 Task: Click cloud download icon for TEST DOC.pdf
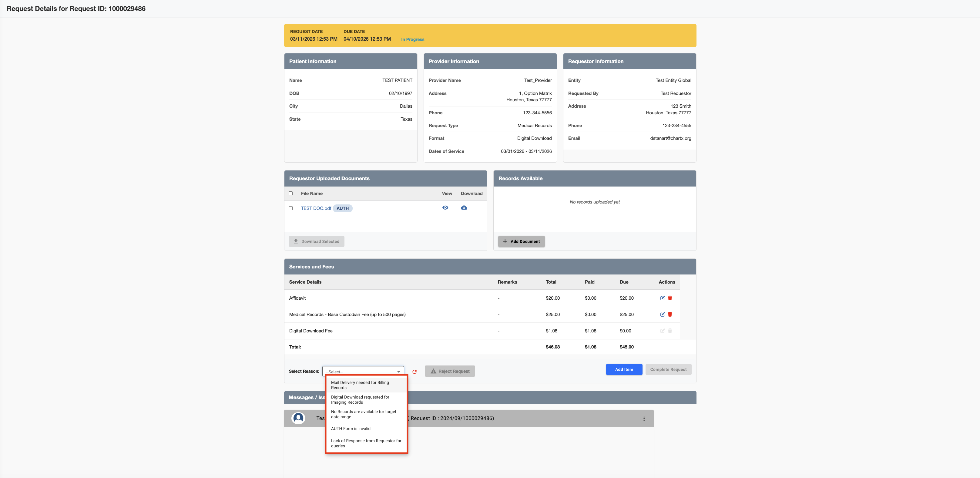[464, 208]
